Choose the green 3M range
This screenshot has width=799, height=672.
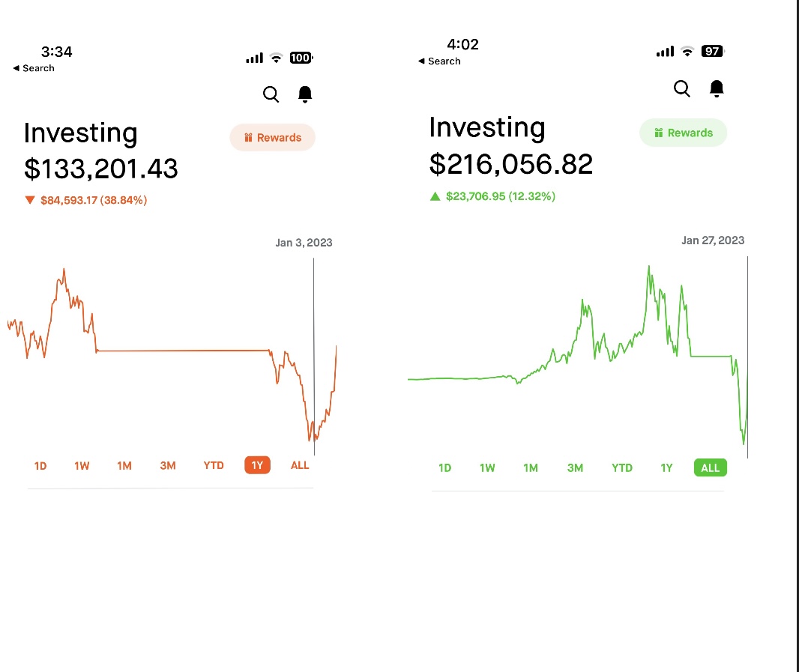click(x=575, y=468)
